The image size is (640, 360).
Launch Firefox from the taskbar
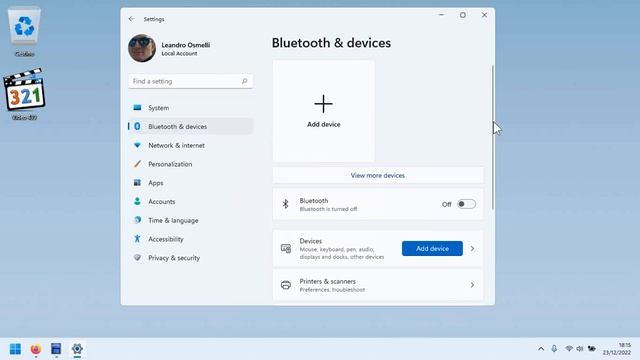[36, 349]
